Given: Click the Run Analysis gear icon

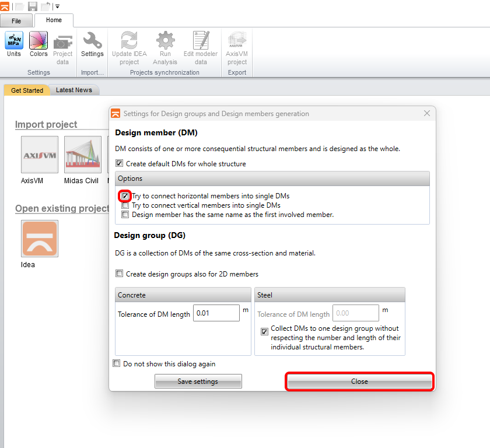Looking at the screenshot, I should (x=165, y=40).
